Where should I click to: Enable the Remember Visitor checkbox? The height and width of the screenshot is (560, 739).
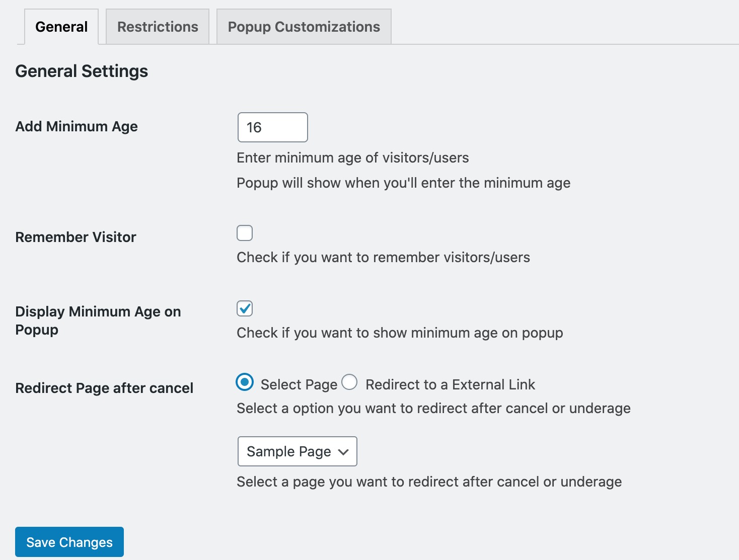click(x=244, y=233)
